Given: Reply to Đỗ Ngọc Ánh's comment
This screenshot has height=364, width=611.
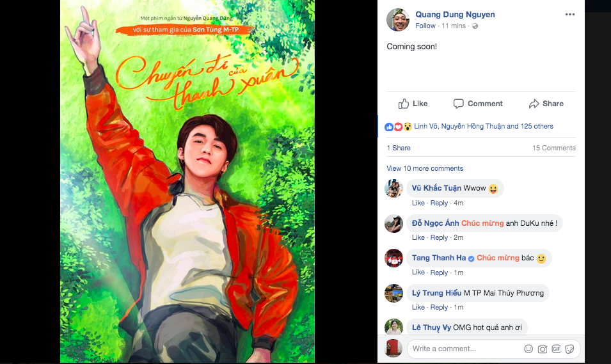Looking at the screenshot, I should (439, 237).
